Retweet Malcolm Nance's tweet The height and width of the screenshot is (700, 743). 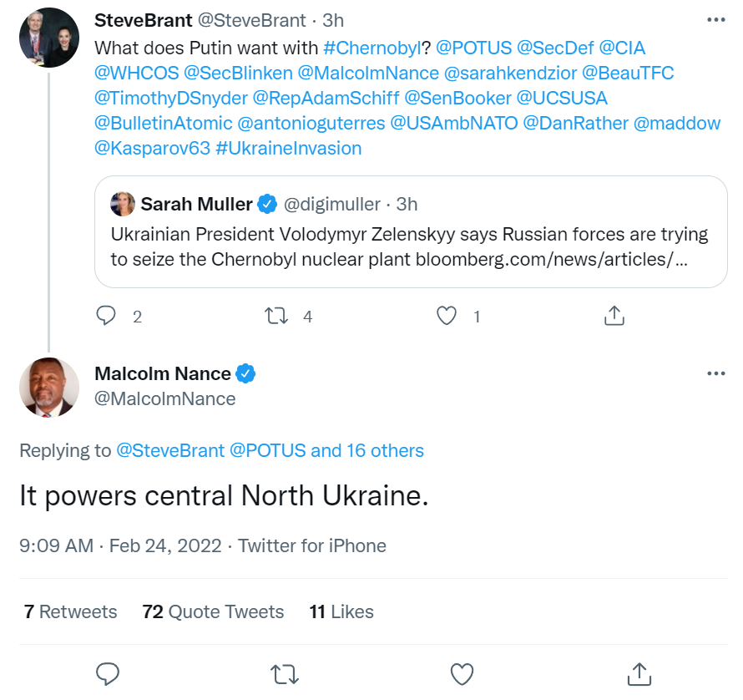(286, 673)
